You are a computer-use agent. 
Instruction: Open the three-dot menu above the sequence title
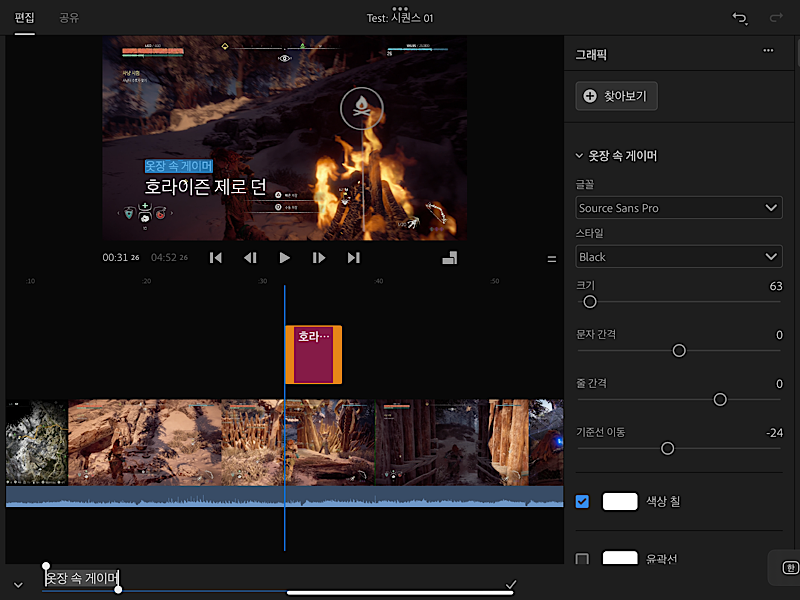coord(400,9)
